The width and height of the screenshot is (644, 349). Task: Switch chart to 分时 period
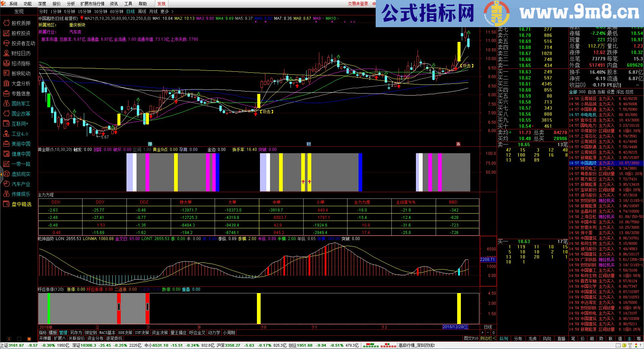[43, 11]
